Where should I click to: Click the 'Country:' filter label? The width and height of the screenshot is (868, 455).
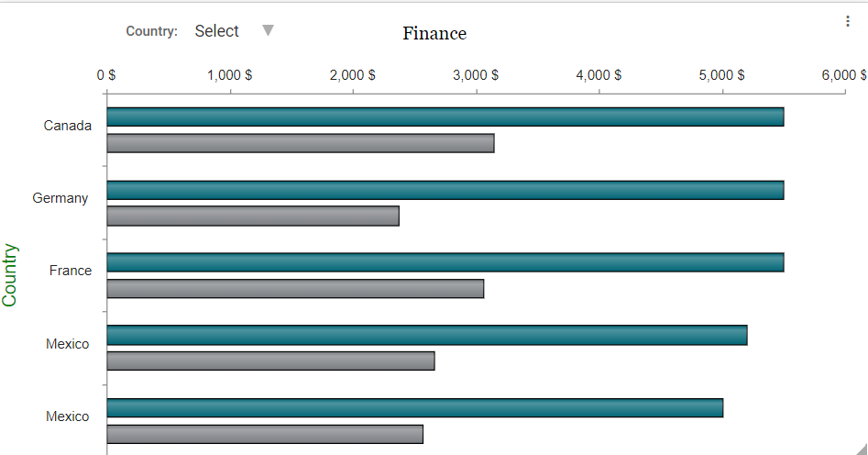pyautogui.click(x=151, y=31)
